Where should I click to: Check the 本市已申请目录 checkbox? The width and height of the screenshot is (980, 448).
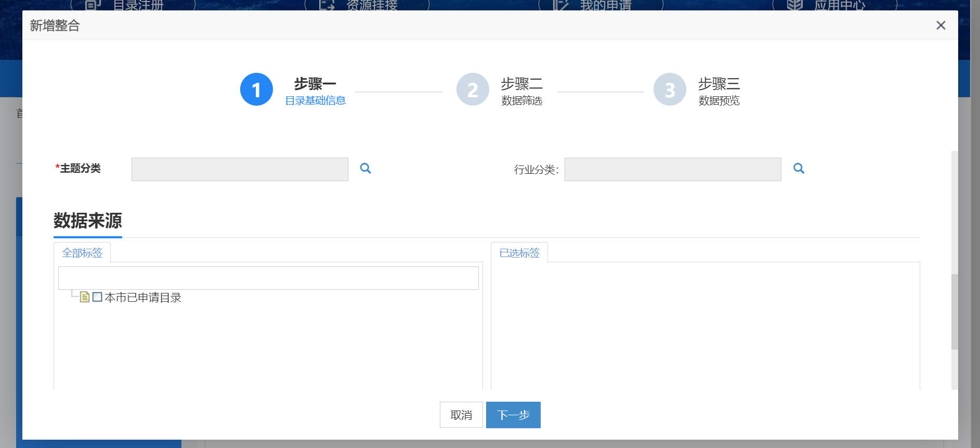pos(97,297)
